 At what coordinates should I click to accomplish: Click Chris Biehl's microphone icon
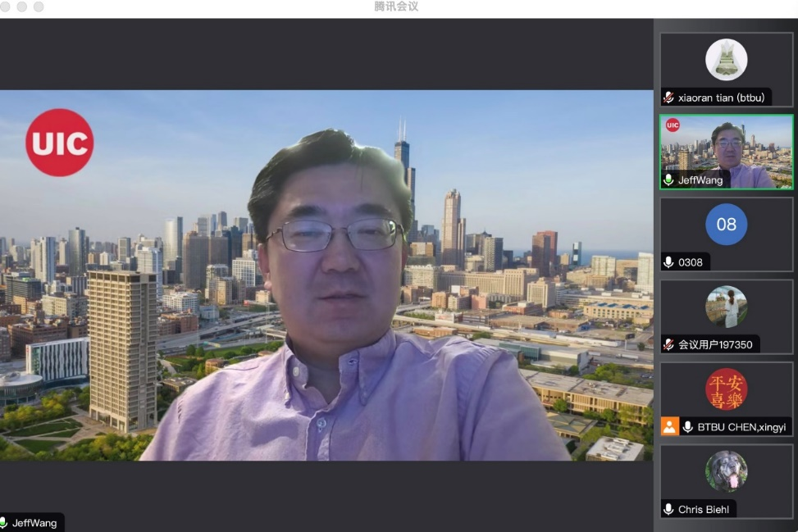(x=669, y=510)
